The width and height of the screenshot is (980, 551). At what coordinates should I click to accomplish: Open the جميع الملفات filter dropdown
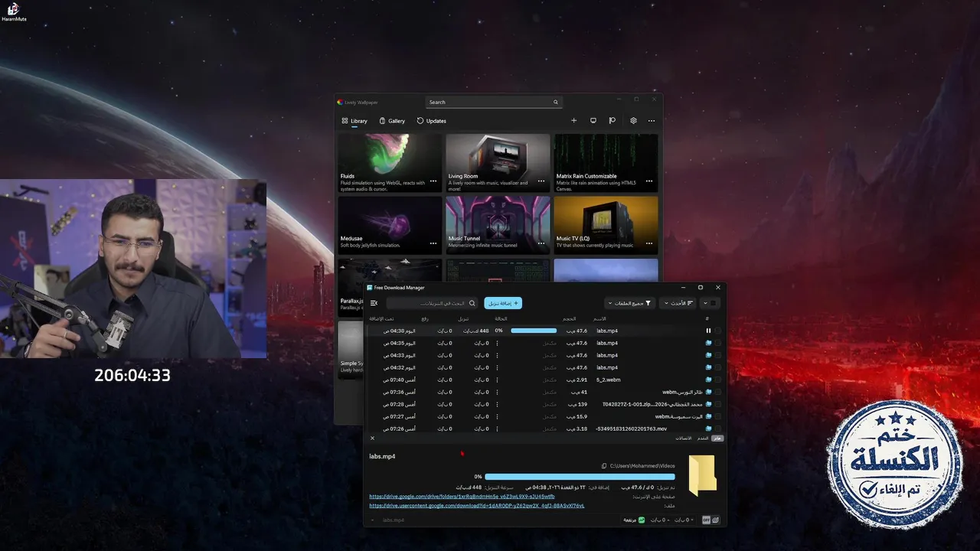[x=630, y=303]
